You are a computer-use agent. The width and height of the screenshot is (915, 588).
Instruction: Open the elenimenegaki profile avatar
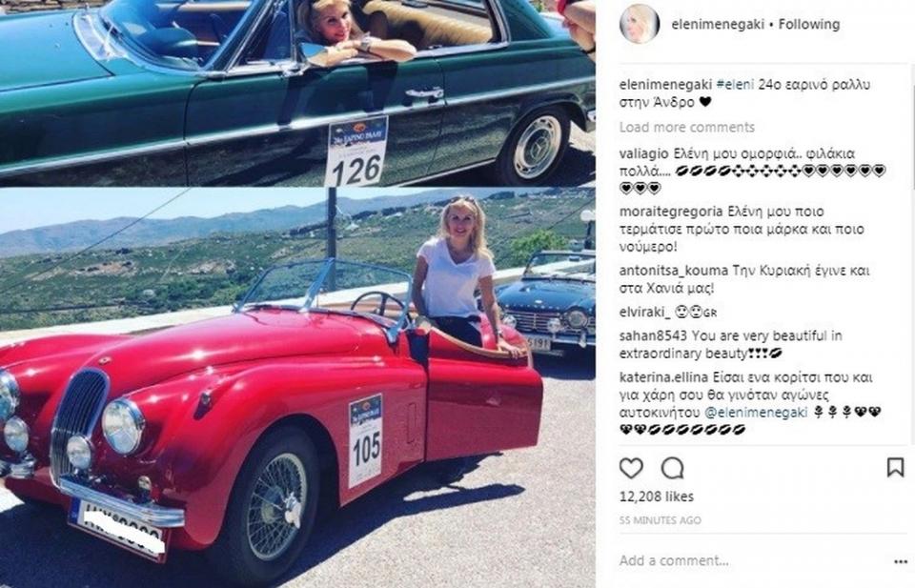pyautogui.click(x=640, y=24)
